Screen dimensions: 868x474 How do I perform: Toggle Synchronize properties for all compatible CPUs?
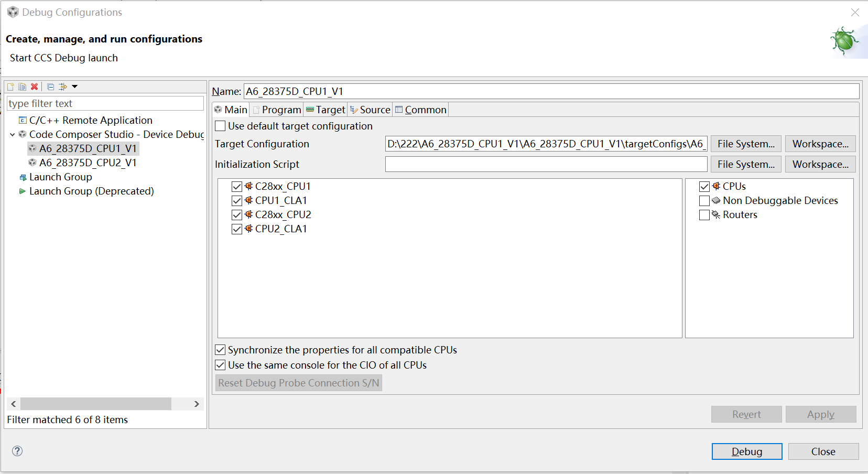click(x=221, y=350)
